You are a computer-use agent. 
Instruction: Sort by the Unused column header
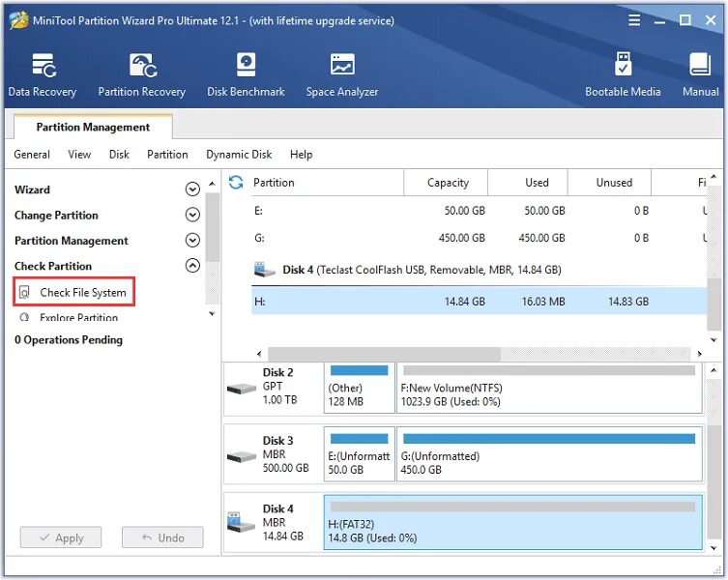[x=610, y=183]
